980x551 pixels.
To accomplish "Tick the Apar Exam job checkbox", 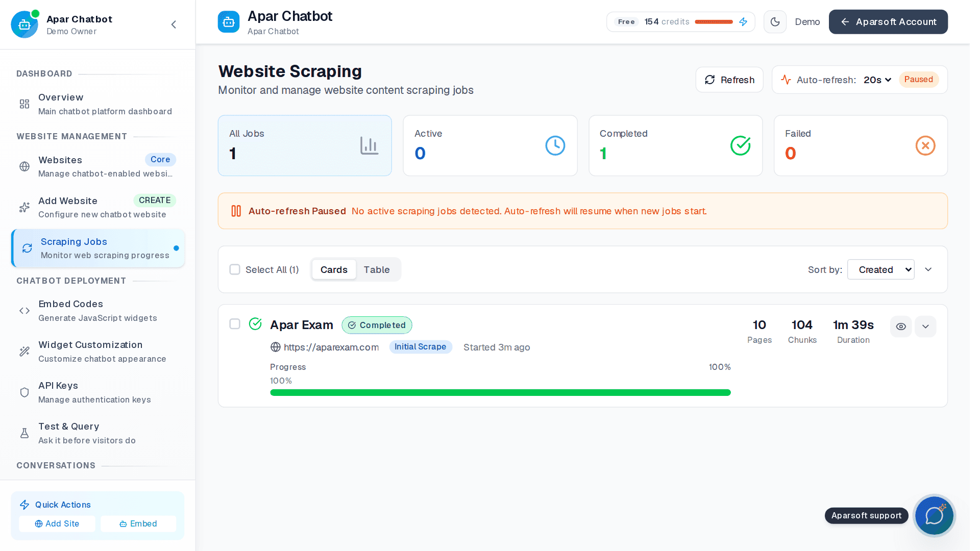I will coord(235,324).
